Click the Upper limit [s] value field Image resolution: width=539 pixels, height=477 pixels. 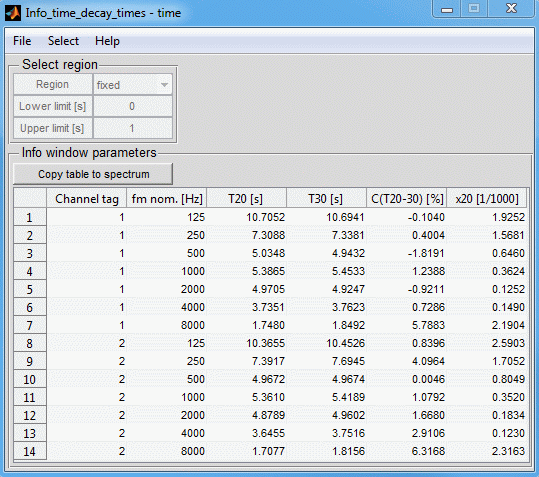(132, 128)
